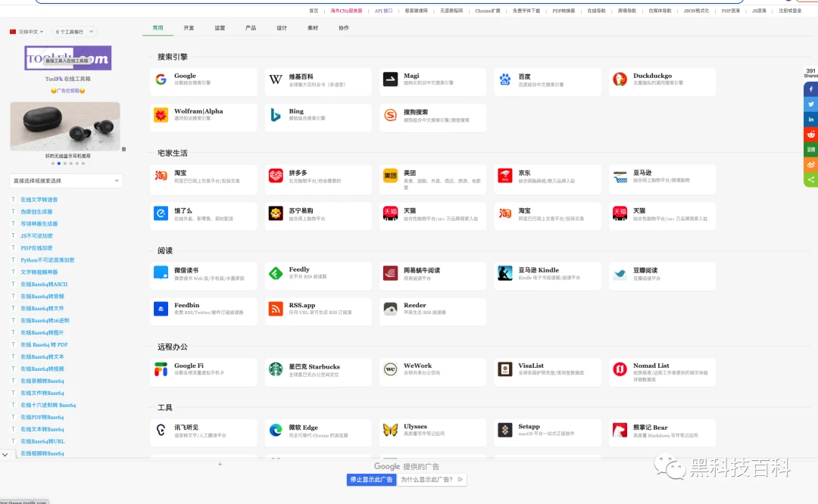
Task: Switch to the 开发 tab
Action: pos(189,28)
